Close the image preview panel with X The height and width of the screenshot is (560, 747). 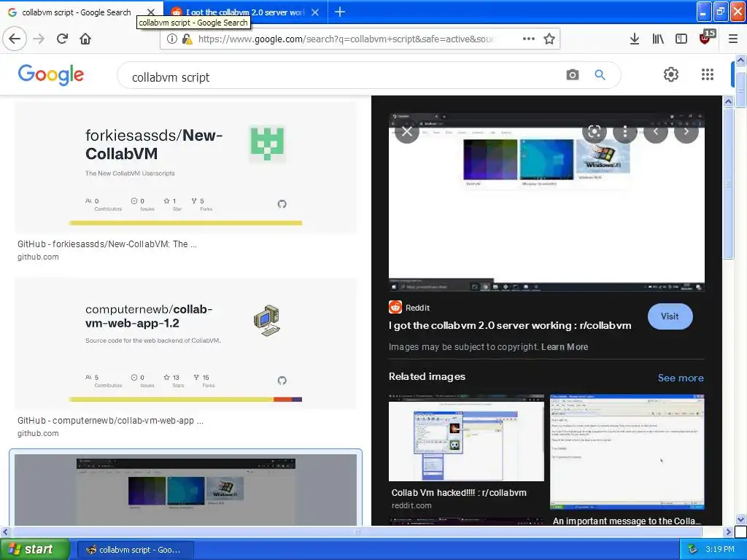[x=407, y=131]
